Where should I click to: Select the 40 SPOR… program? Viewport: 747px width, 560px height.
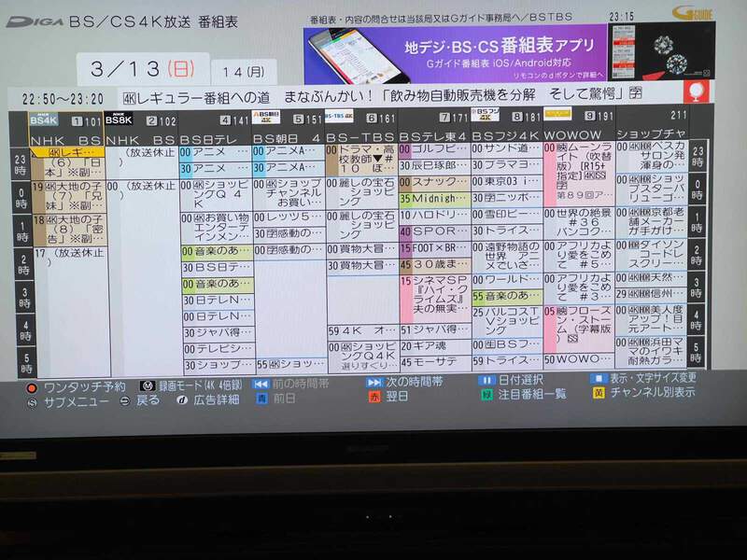tap(435, 231)
